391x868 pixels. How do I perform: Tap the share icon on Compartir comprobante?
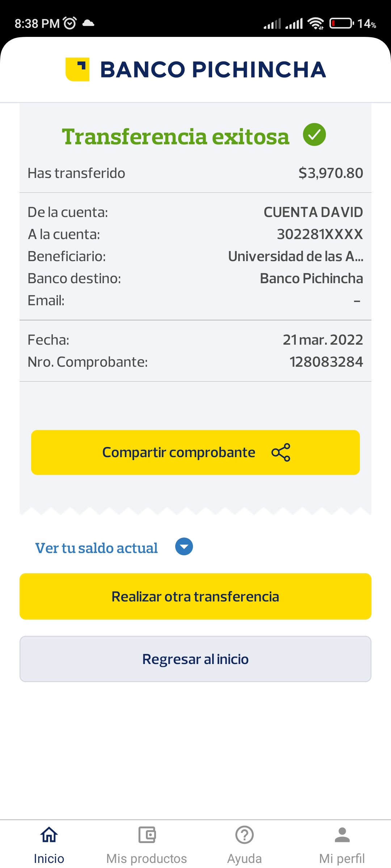(281, 452)
